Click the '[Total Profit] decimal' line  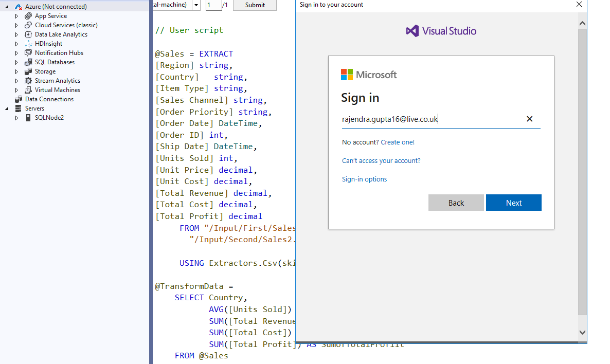pos(209,216)
